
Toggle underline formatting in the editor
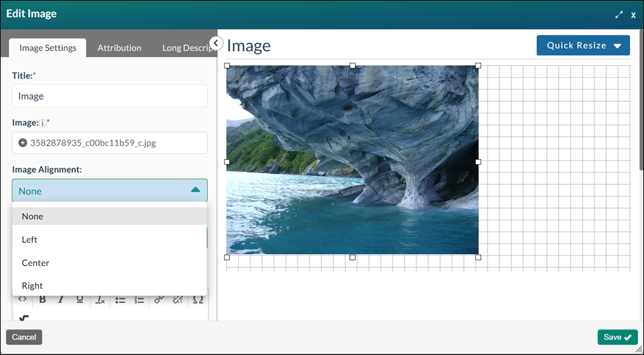click(x=80, y=300)
